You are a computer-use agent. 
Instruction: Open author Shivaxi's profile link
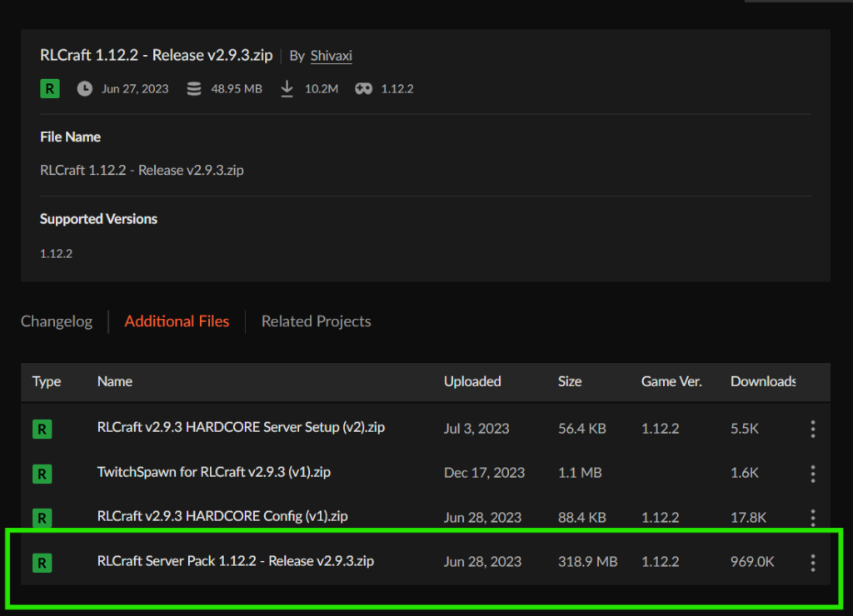click(x=329, y=56)
